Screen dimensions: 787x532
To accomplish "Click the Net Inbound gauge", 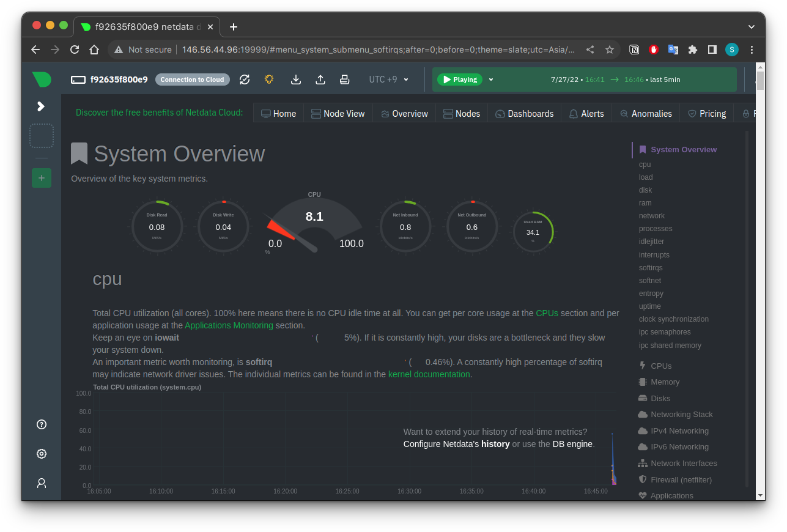I will [x=405, y=226].
